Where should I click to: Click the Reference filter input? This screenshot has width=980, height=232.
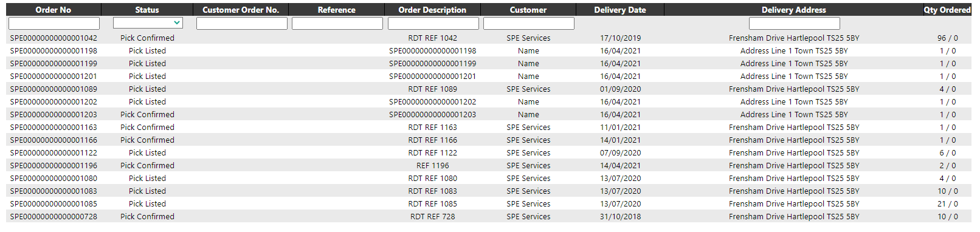coord(337,23)
